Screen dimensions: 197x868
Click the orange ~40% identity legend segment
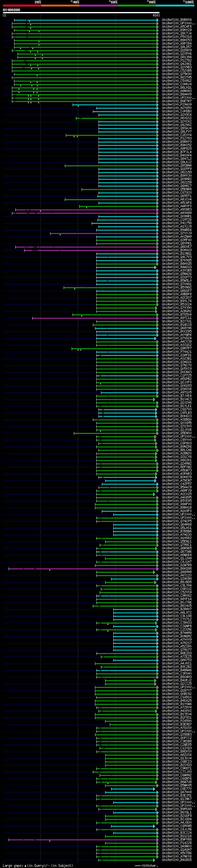tap(60, 6)
